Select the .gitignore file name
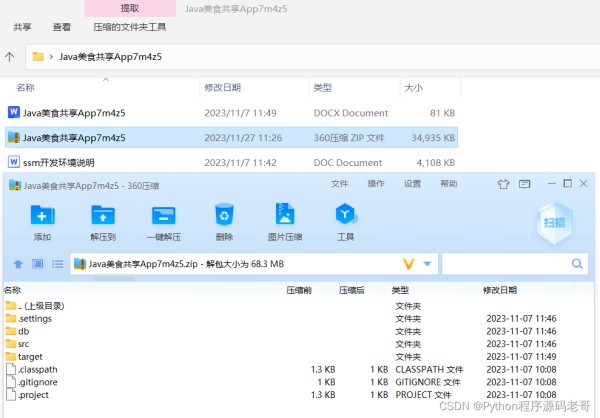 point(38,382)
